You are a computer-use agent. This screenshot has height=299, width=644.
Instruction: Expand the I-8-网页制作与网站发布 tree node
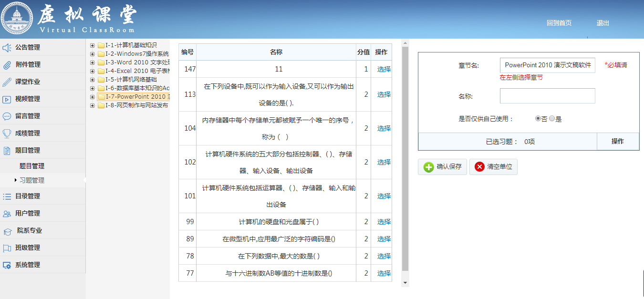coord(93,105)
